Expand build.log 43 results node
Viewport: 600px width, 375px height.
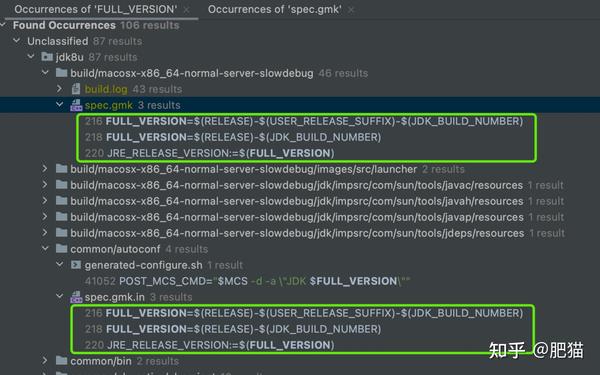[x=60, y=89]
